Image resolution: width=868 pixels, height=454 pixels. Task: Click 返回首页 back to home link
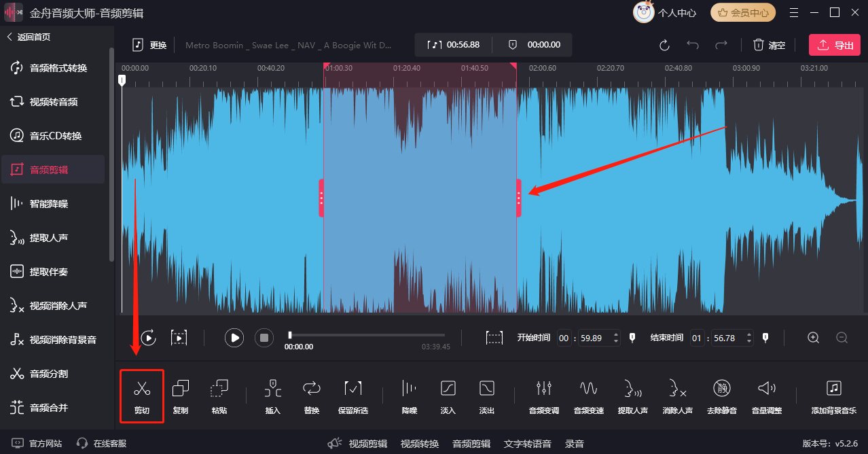click(29, 37)
